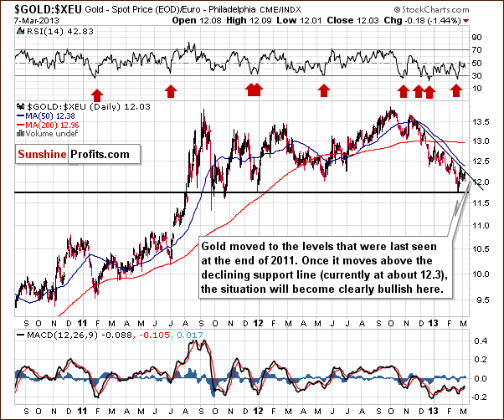Click the candlestick icon beside $GOLD:$XEU (Daily)
Screen dimensions: 504x420
pyautogui.click(x=21, y=106)
